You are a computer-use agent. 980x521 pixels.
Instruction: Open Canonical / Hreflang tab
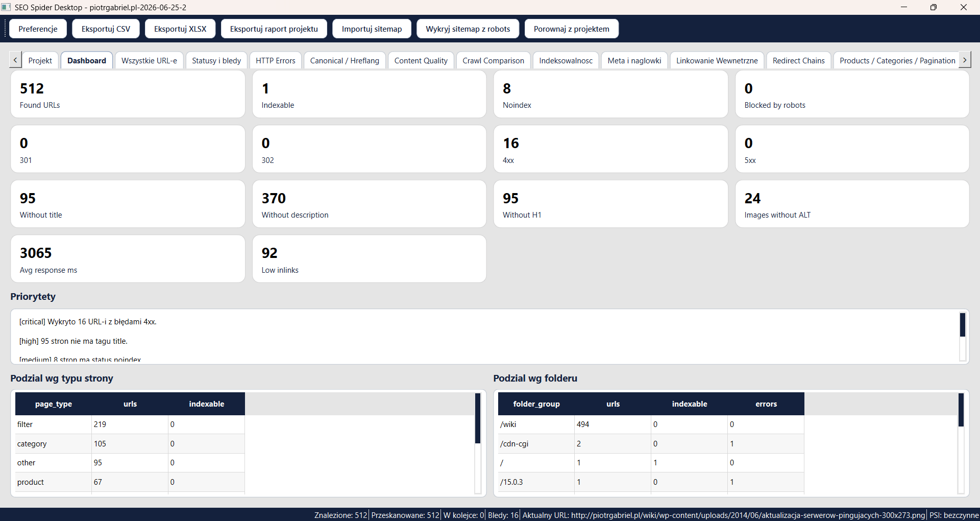tap(345, 60)
